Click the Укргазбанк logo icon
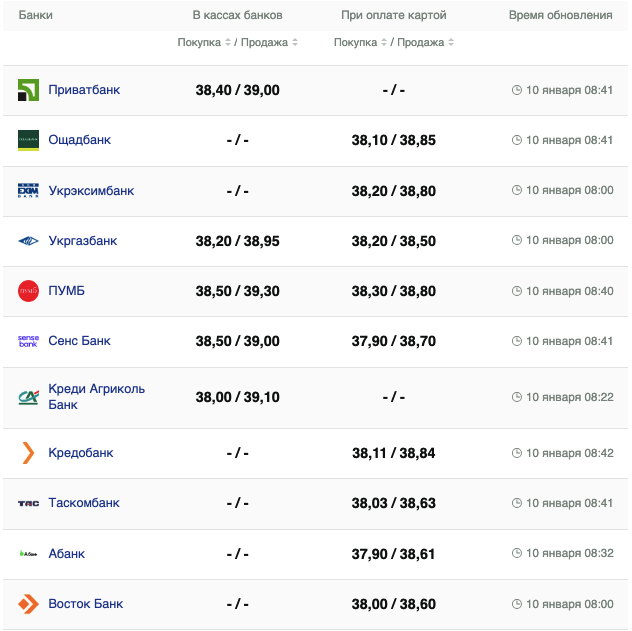 (x=28, y=241)
